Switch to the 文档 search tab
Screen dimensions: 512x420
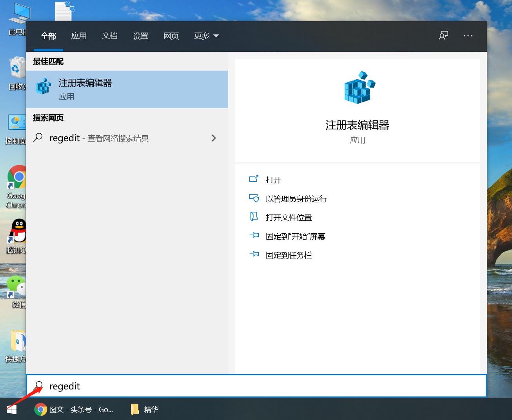pos(109,36)
